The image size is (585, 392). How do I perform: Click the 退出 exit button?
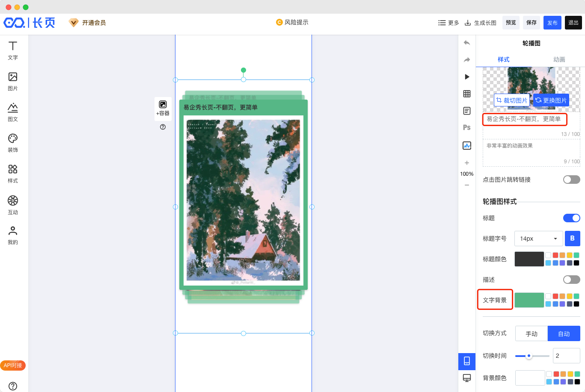pos(573,23)
